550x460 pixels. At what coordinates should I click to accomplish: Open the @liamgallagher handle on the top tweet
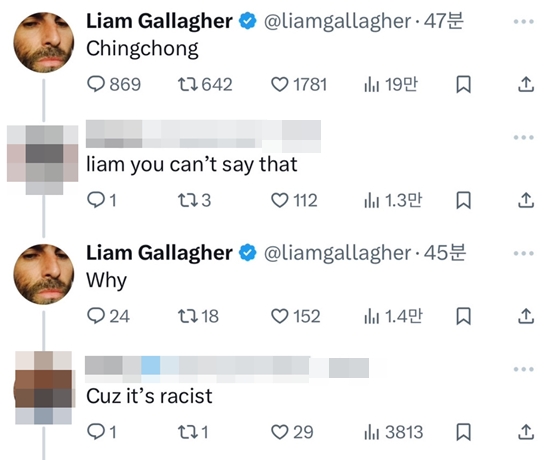pyautogui.click(x=337, y=21)
